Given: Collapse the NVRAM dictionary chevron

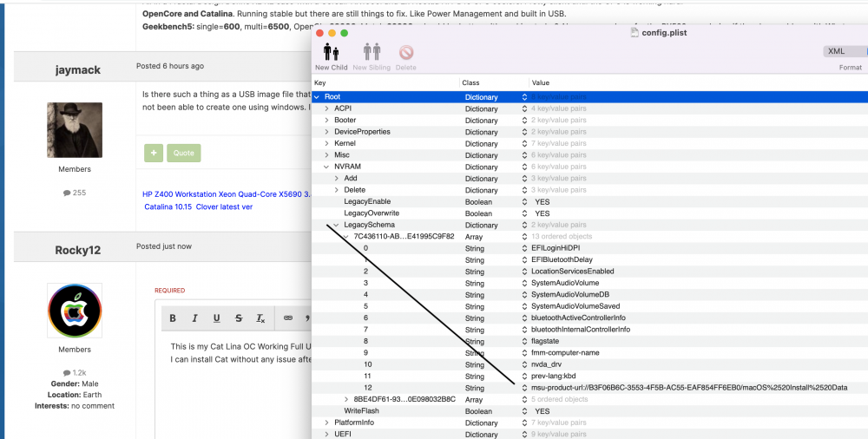Looking at the screenshot, I should click(x=326, y=167).
